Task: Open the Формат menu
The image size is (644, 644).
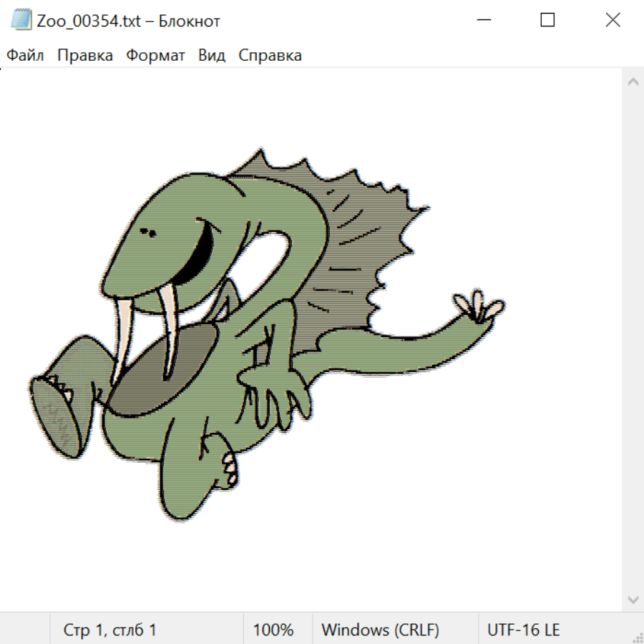Action: [155, 55]
